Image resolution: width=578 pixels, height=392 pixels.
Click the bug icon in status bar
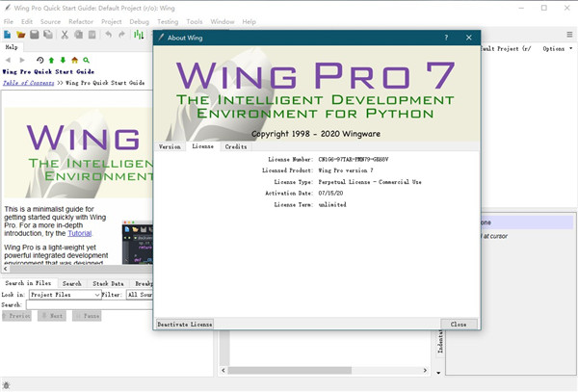7,385
